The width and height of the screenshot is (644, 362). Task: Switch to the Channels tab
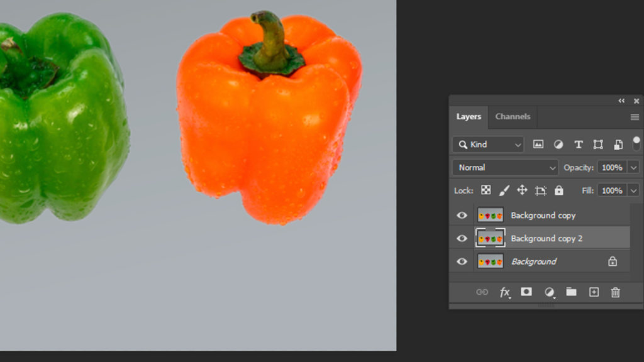click(x=513, y=116)
